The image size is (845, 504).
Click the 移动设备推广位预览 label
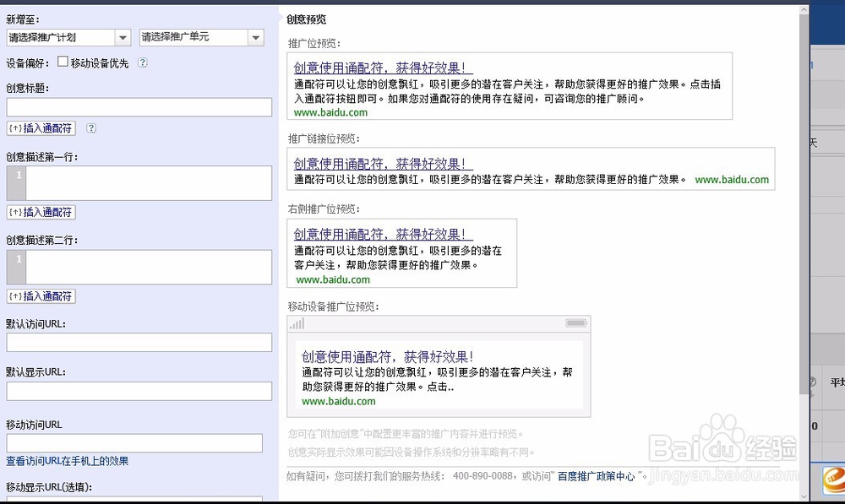click(334, 306)
